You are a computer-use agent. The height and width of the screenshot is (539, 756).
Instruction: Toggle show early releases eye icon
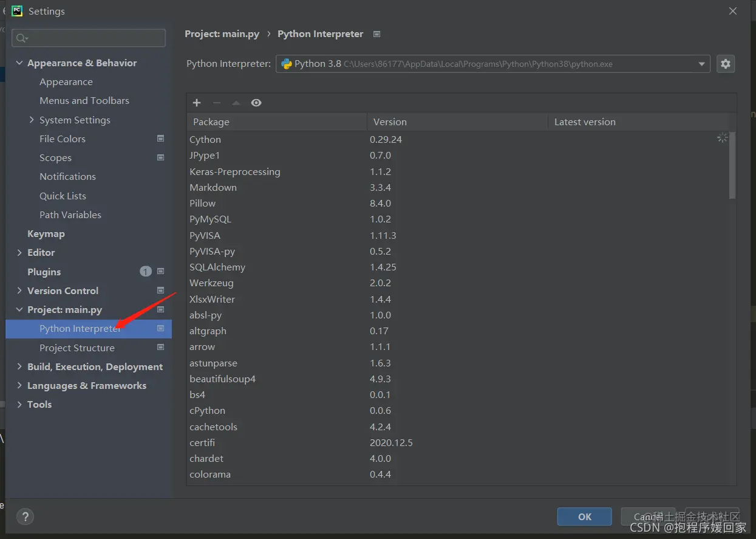256,103
